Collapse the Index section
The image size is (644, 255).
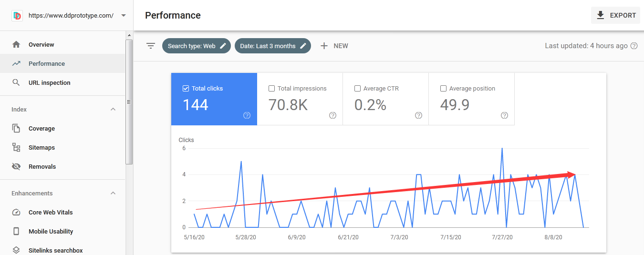pyautogui.click(x=113, y=109)
